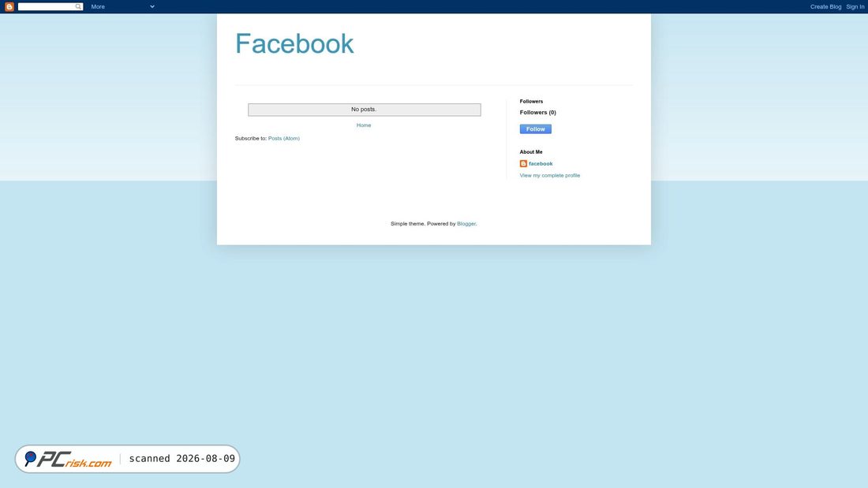Viewport: 868px width, 488px height.
Task: Click the Sign In link
Action: click(x=855, y=6)
